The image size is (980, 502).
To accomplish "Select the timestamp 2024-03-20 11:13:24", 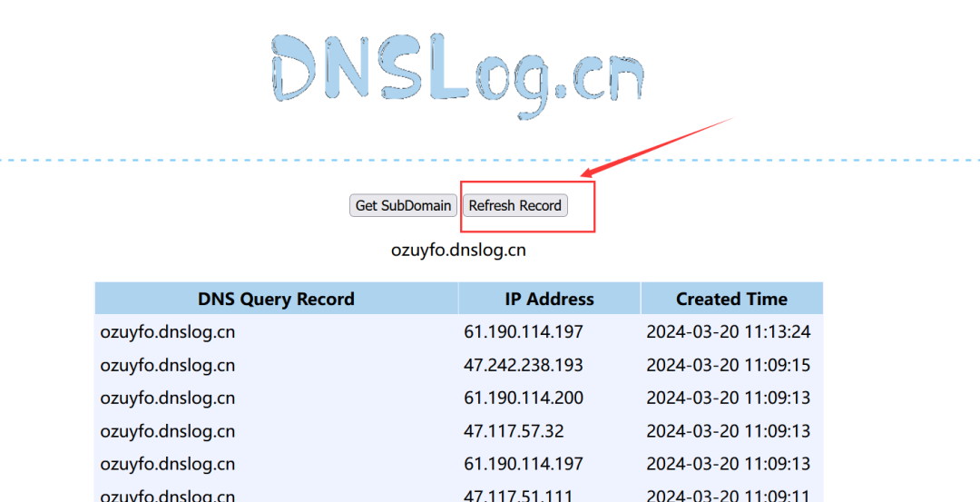I will pyautogui.click(x=728, y=332).
